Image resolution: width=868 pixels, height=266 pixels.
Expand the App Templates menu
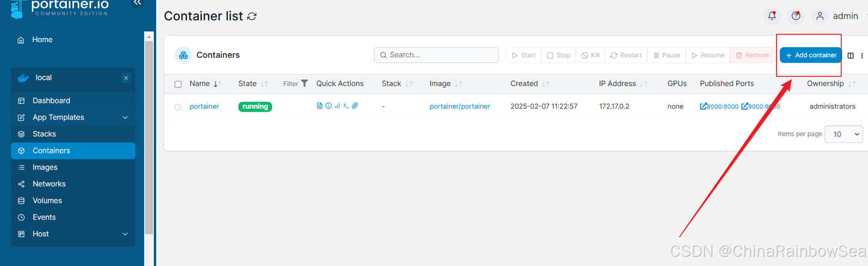point(125,118)
